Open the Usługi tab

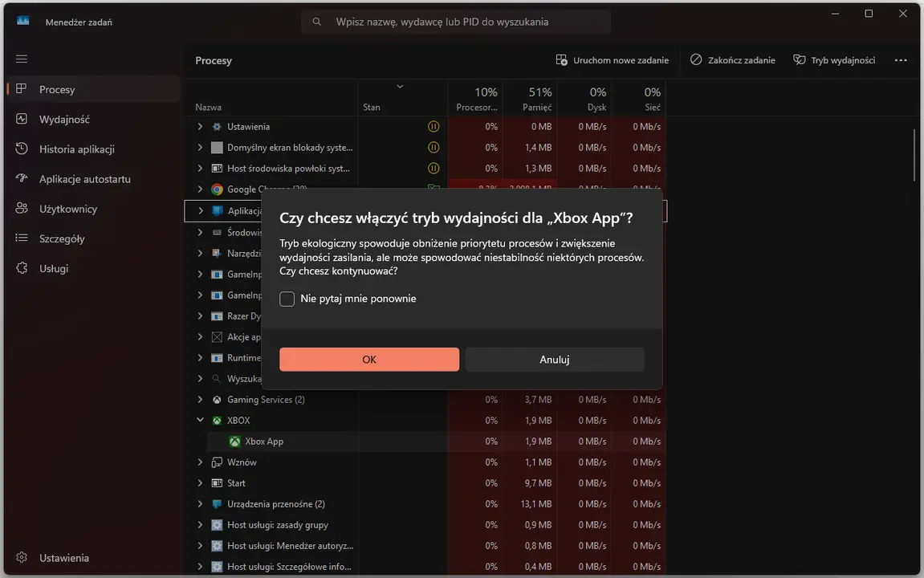pos(93,269)
